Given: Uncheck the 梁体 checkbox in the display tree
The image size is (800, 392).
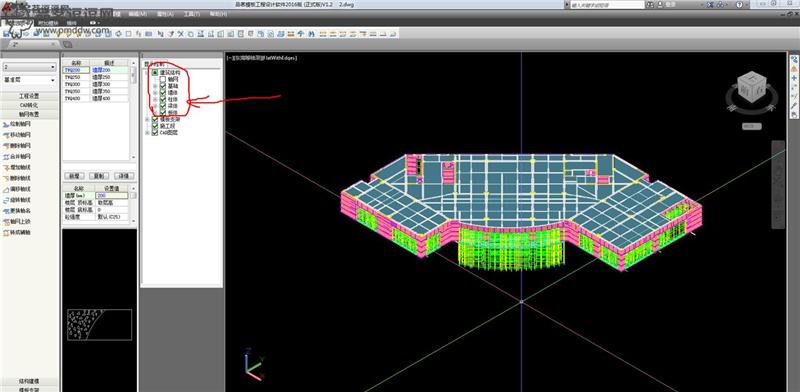Looking at the screenshot, I should tap(163, 106).
